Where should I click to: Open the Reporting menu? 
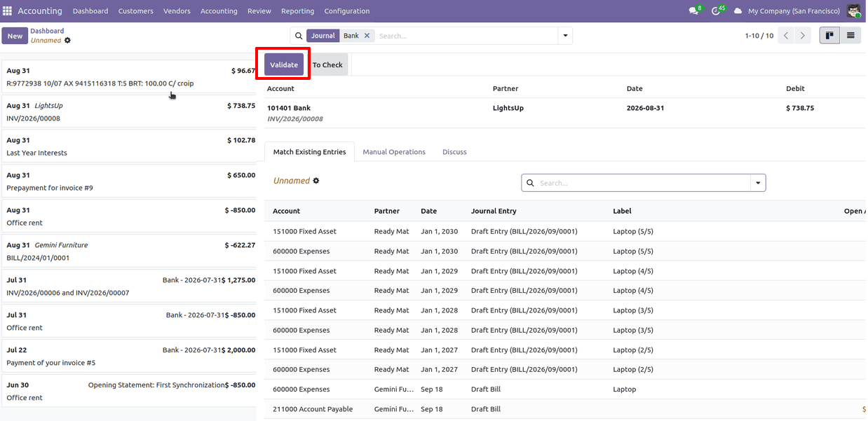[297, 11]
